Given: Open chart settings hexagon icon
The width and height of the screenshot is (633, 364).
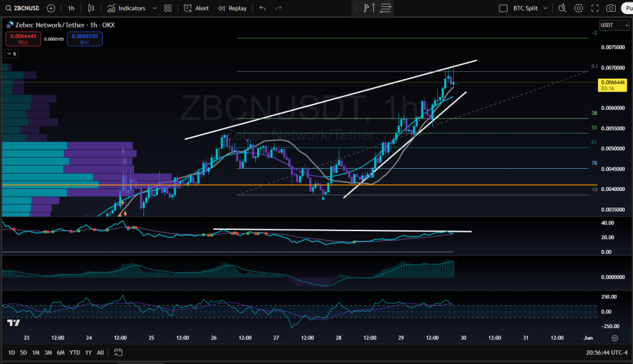Looking at the screenshot, I should click(x=579, y=8).
